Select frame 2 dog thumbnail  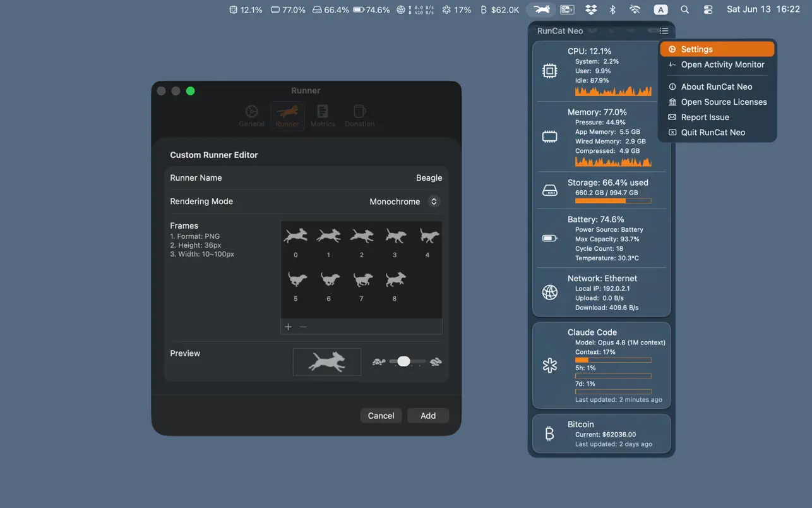pyautogui.click(x=362, y=236)
